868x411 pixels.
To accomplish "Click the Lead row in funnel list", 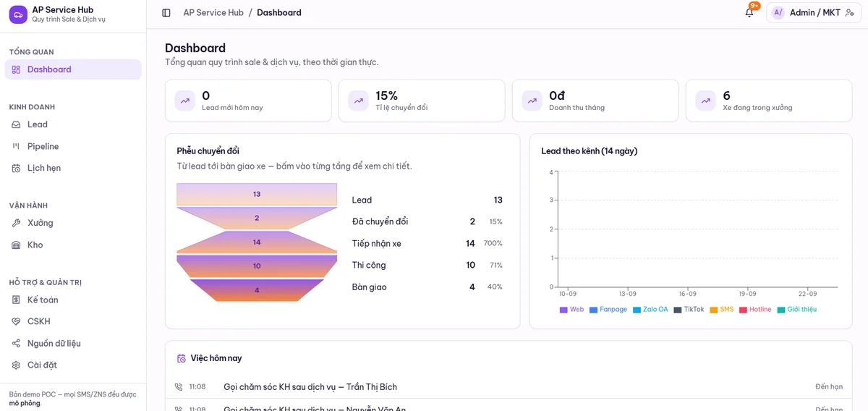I will coord(427,200).
